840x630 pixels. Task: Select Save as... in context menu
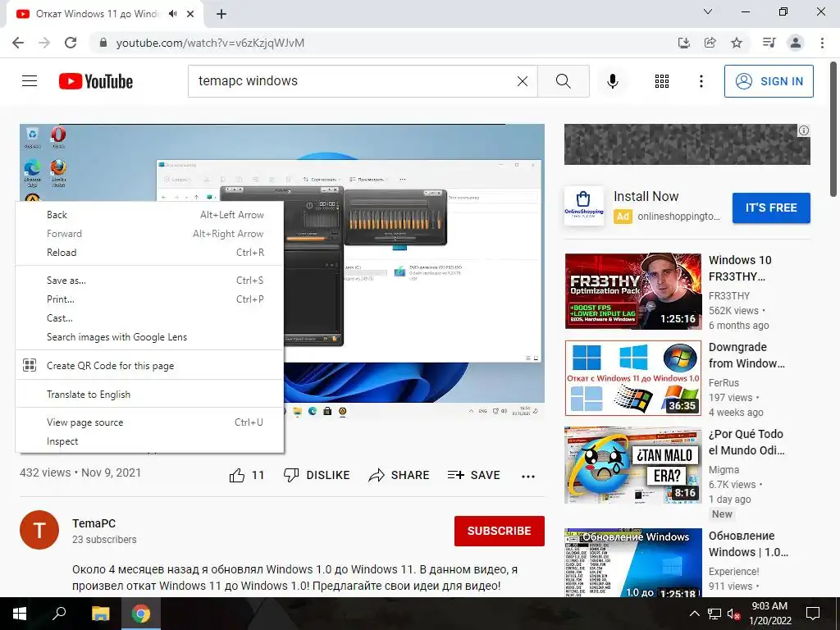point(149,281)
